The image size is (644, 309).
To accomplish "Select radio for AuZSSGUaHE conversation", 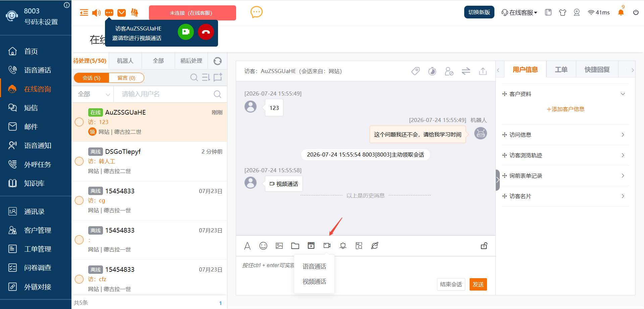I will tap(79, 122).
